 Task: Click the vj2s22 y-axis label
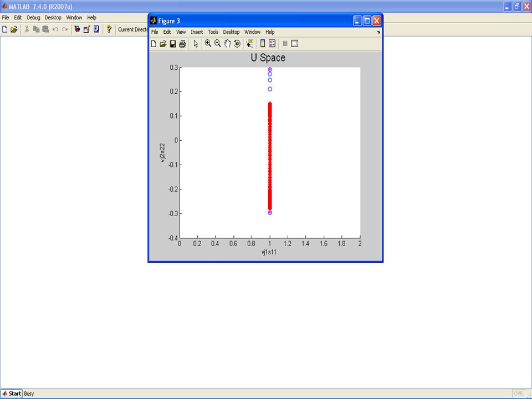click(x=163, y=153)
